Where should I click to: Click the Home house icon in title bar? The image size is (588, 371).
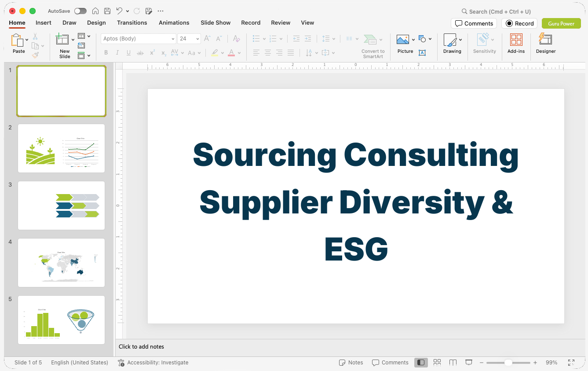(x=95, y=11)
